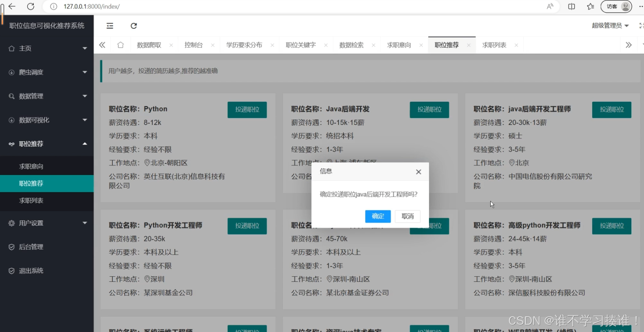Open the 超级管理员 user dropdown
This screenshot has width=644, height=332.
tap(610, 26)
